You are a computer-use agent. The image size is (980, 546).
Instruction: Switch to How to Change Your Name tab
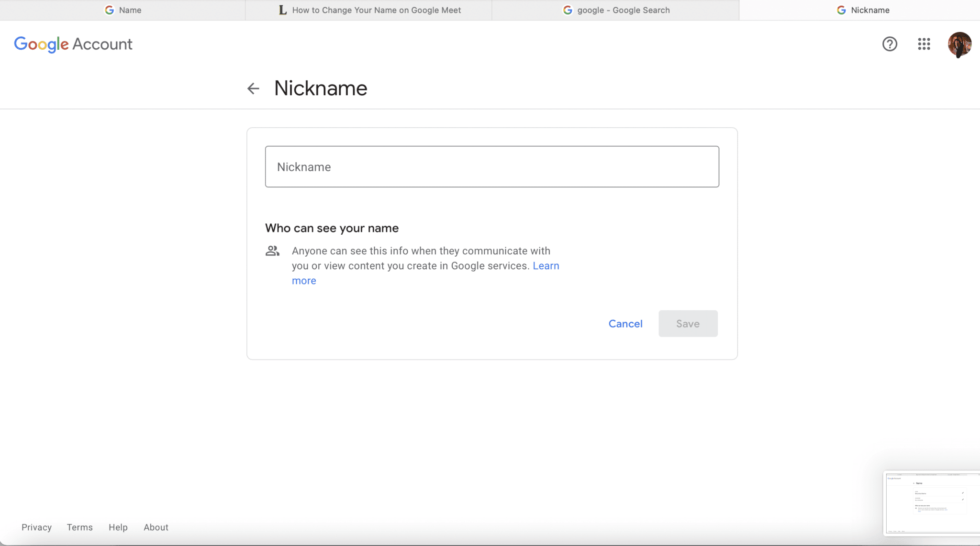click(x=376, y=10)
